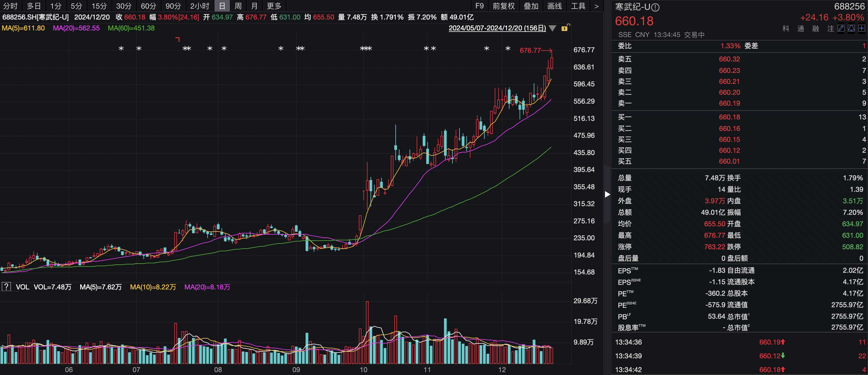Select the 1分 period tab
This screenshot has height=375, width=868.
56,6
